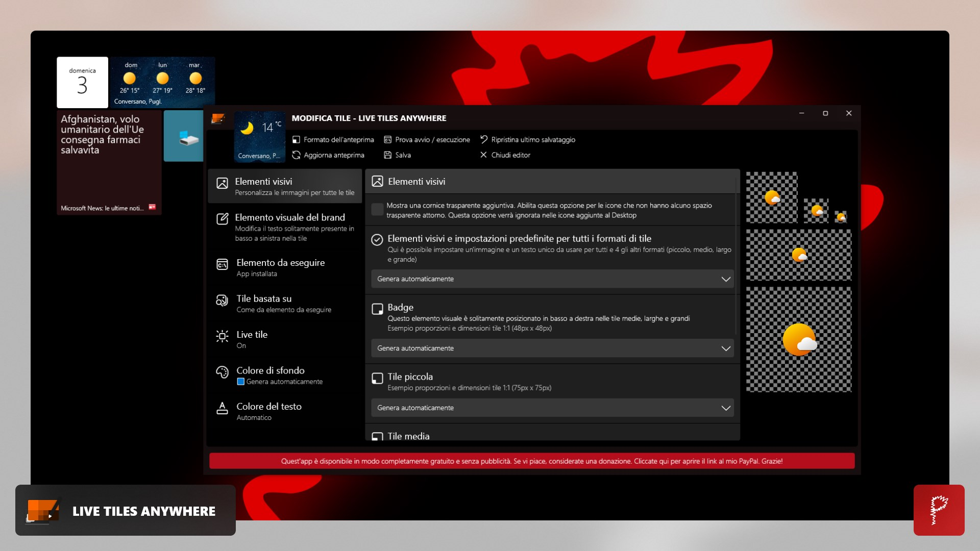Image resolution: width=980 pixels, height=551 pixels.
Task: Click the Aggiorna anteprima refresh icon
Action: click(x=296, y=155)
